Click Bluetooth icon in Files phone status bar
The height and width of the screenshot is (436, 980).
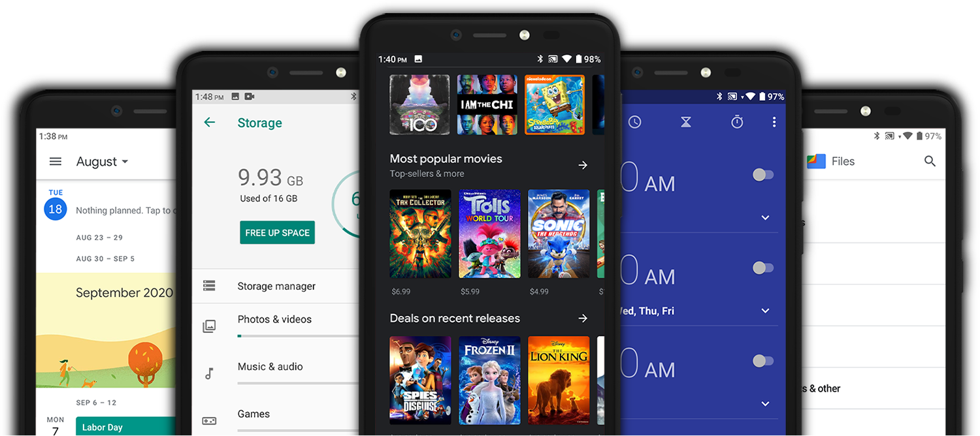pyautogui.click(x=877, y=136)
